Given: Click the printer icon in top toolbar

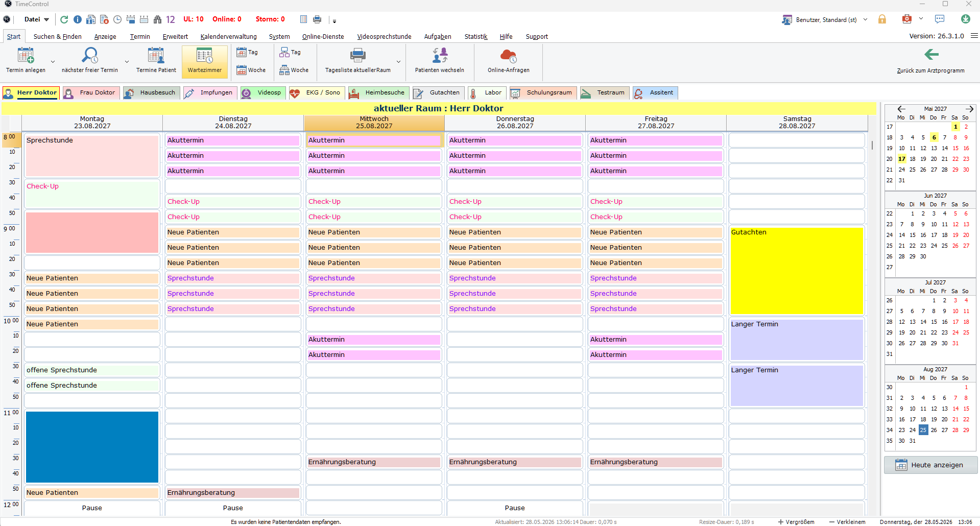Looking at the screenshot, I should pyautogui.click(x=317, y=19).
